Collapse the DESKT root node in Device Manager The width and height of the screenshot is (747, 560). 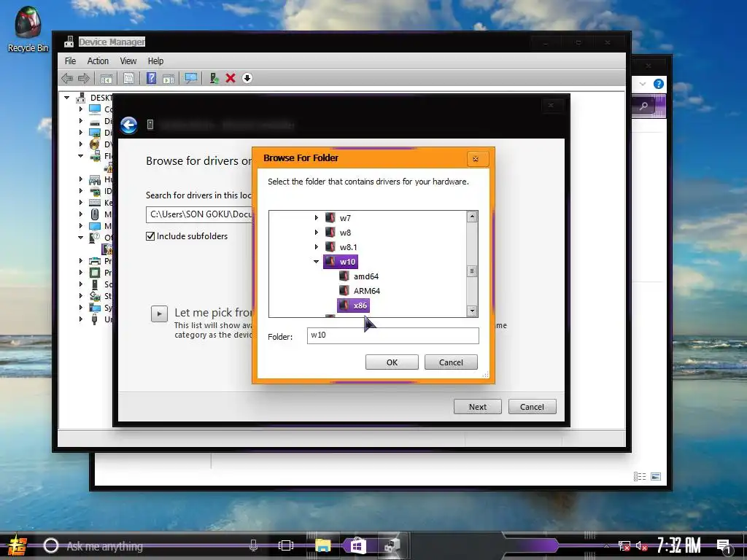pyautogui.click(x=66, y=98)
